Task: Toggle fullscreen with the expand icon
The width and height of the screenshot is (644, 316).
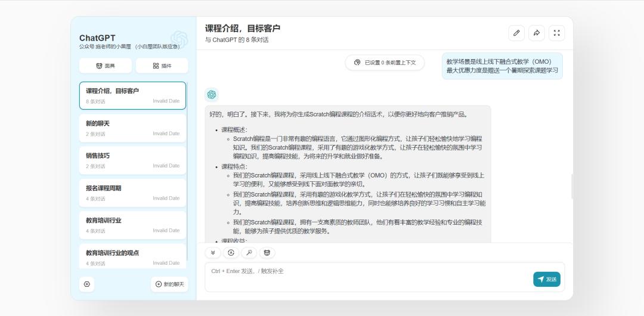Action: (x=556, y=33)
